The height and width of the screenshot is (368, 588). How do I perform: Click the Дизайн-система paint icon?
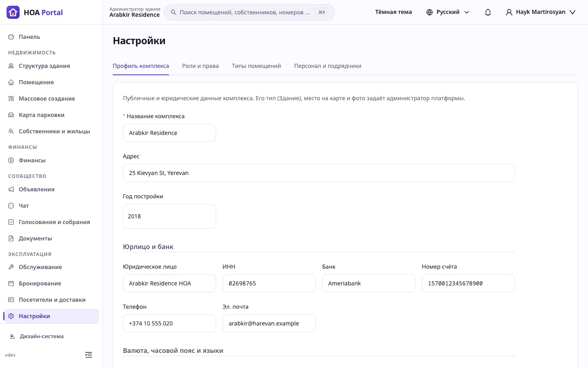coord(12,336)
